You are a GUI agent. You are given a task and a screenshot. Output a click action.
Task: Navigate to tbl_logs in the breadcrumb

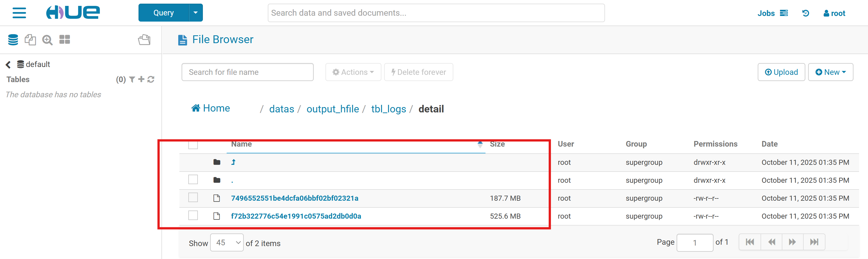coord(388,109)
